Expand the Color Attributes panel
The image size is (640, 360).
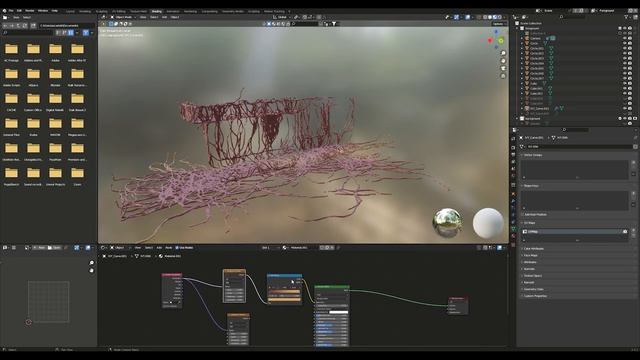click(x=533, y=249)
